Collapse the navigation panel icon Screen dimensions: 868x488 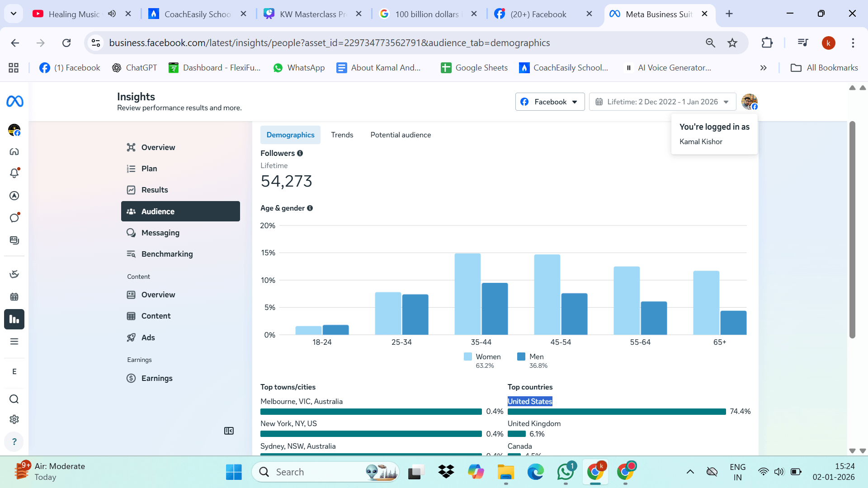(229, 431)
